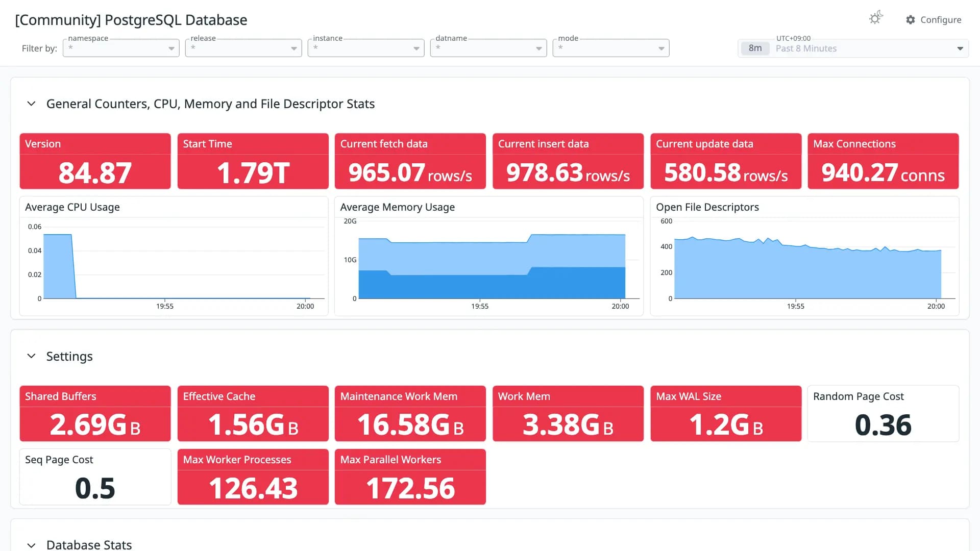The width and height of the screenshot is (980, 551).
Task: Open the instance filter dropdown
Action: (x=366, y=48)
